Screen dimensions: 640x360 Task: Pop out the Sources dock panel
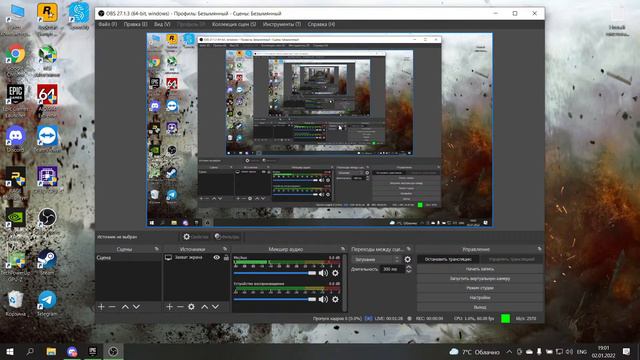point(225,249)
